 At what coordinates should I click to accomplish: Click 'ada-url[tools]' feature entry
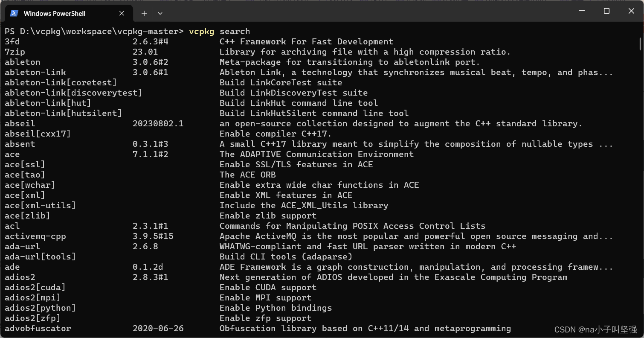pos(40,256)
